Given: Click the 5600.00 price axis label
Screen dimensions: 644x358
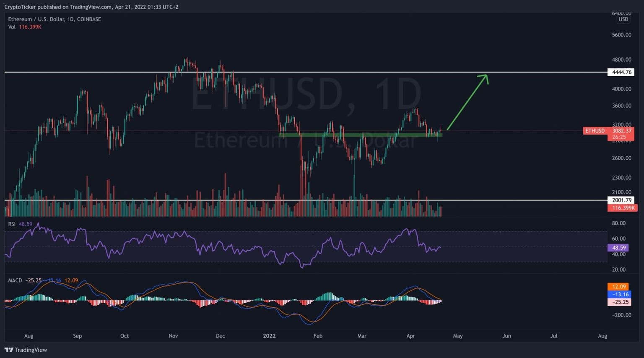Looking at the screenshot, I should [x=621, y=35].
